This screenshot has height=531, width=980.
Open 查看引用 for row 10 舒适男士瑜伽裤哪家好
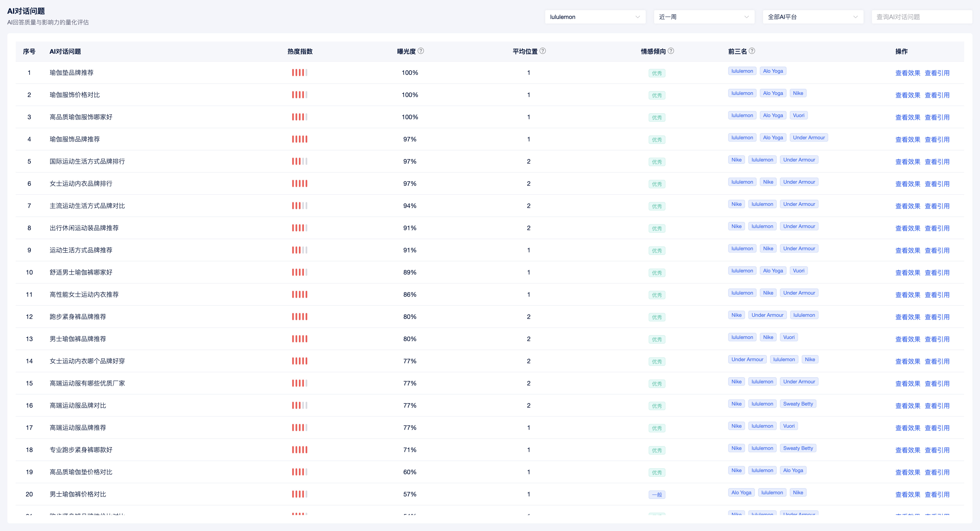pyautogui.click(x=937, y=273)
